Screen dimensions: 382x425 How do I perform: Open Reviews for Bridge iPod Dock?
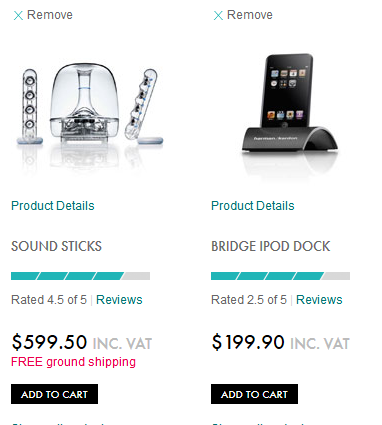click(319, 300)
